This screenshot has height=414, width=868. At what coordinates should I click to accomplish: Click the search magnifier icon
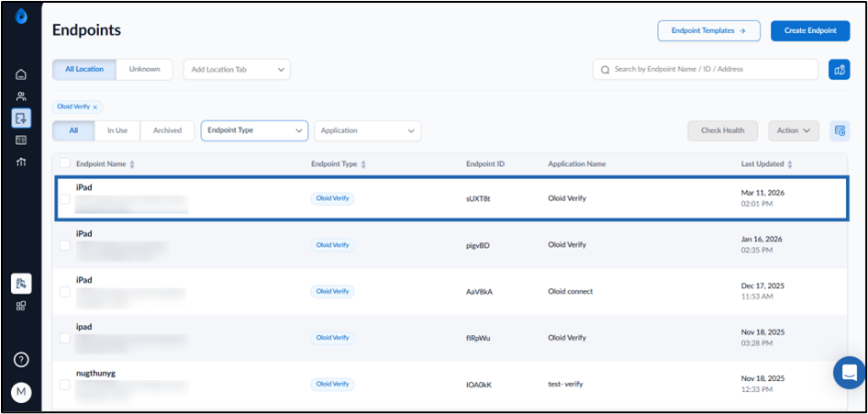click(605, 70)
